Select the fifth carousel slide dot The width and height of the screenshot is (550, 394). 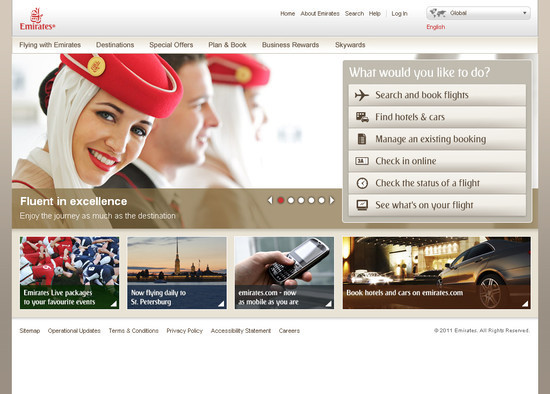click(321, 200)
